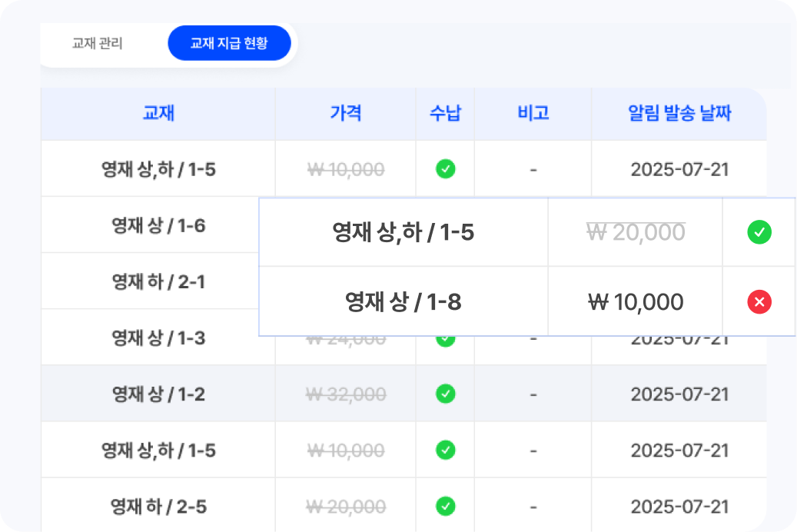Select the 교재 지급 현황 tab
Screen dimensions: 797x532
(229, 43)
